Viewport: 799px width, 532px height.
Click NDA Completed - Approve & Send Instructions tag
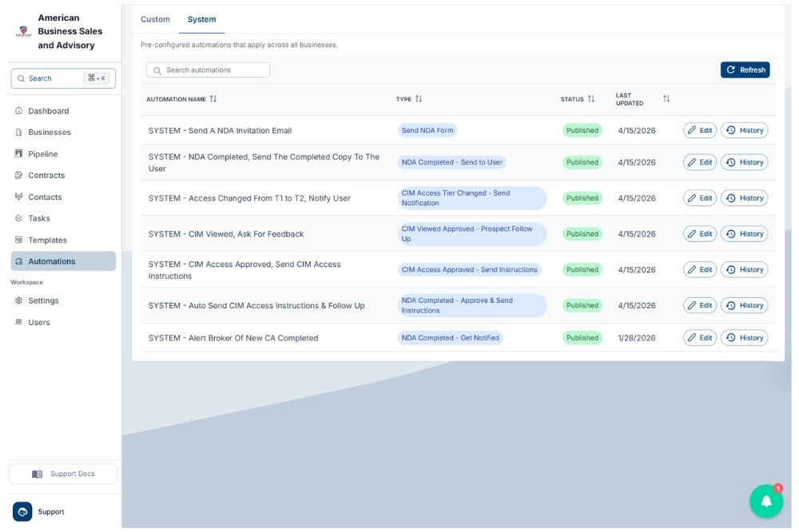click(472, 305)
